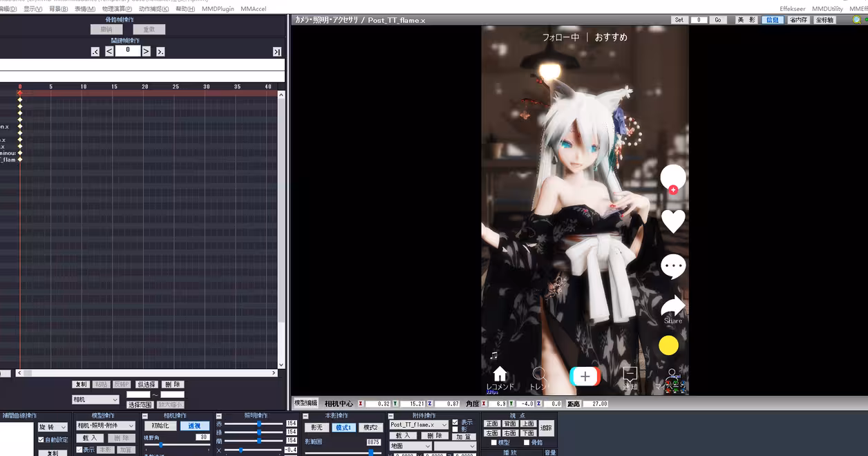Jump to previous keyframe using '.<' button
This screenshot has width=868, height=456.
coord(95,51)
